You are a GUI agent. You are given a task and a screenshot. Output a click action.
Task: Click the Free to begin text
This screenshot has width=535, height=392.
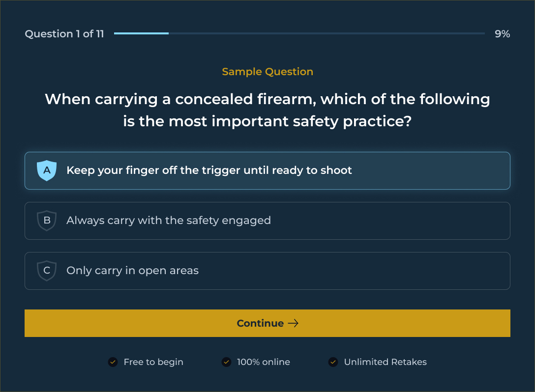point(153,362)
